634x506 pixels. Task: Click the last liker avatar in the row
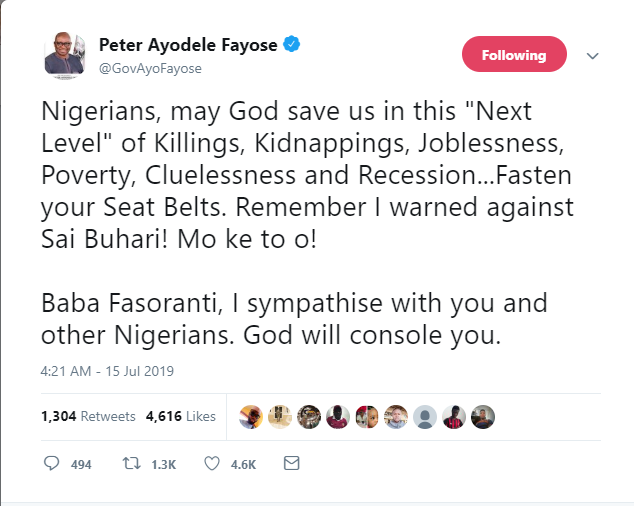pyautogui.click(x=483, y=416)
